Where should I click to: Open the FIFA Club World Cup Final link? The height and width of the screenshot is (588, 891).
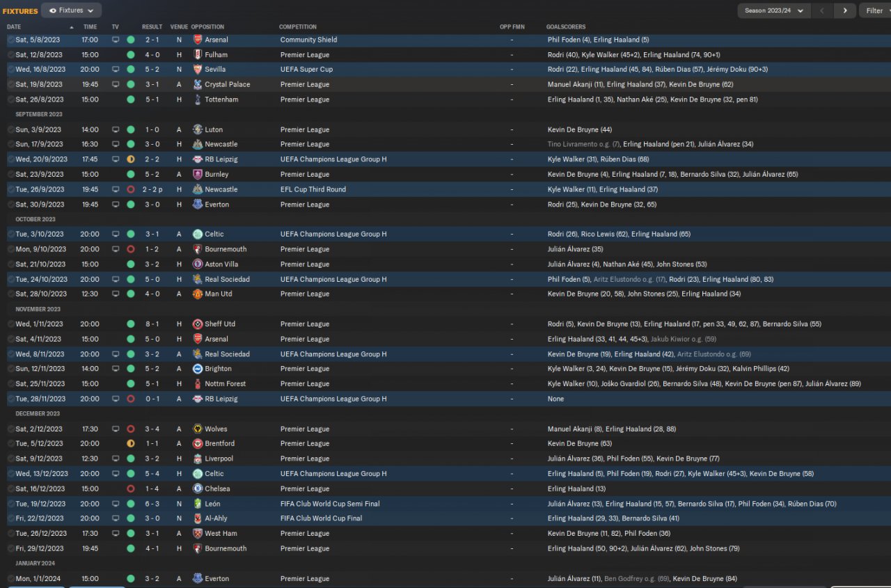click(x=322, y=518)
